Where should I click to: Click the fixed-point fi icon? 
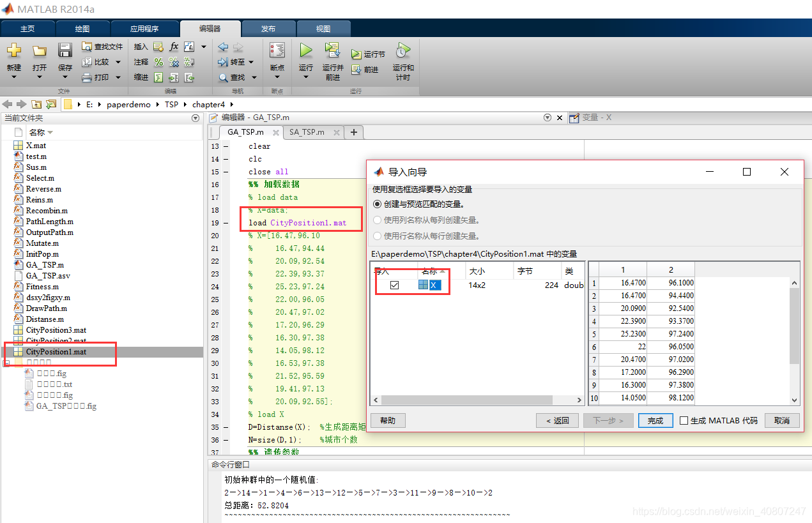coord(189,47)
